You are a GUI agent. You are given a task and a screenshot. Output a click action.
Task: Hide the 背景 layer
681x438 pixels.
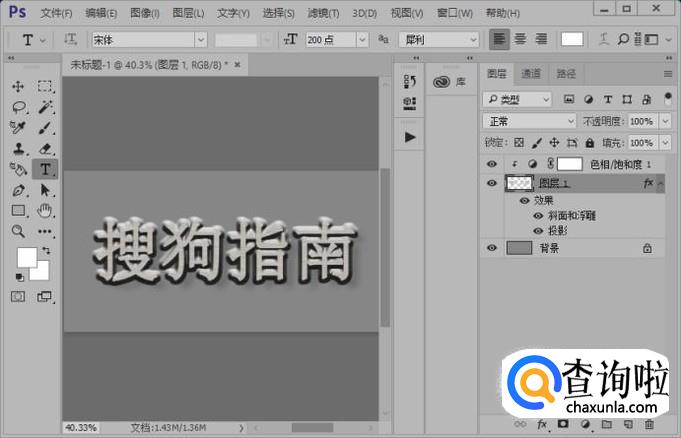tap(491, 248)
